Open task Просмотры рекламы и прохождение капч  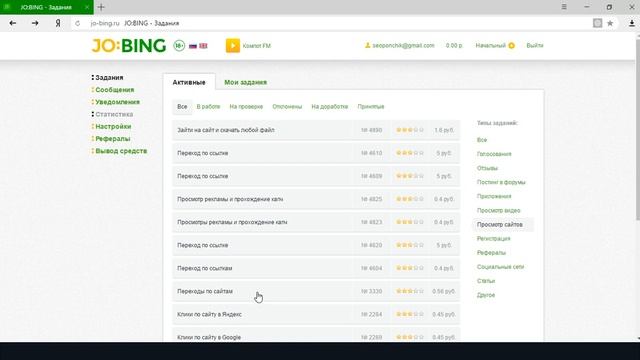[316, 222]
